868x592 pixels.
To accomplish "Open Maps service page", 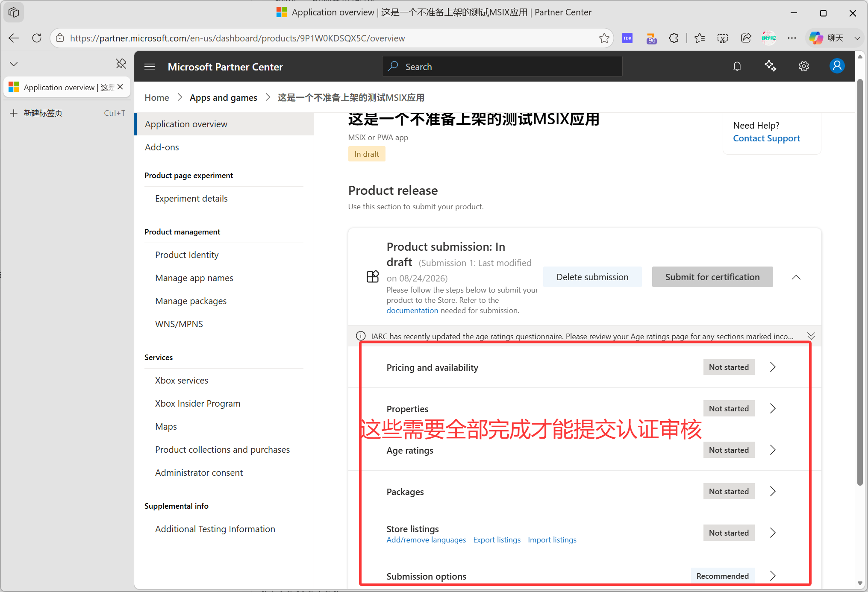I will click(166, 426).
